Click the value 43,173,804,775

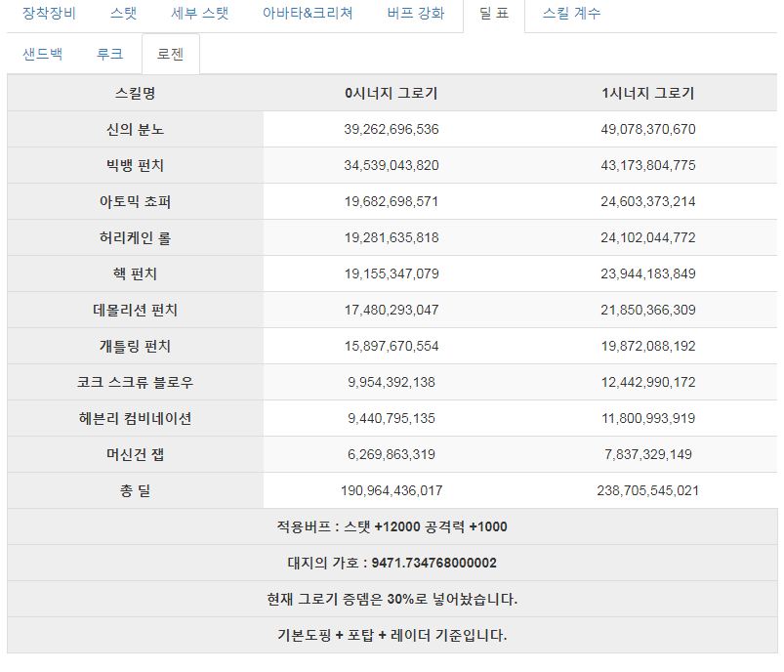click(648, 165)
